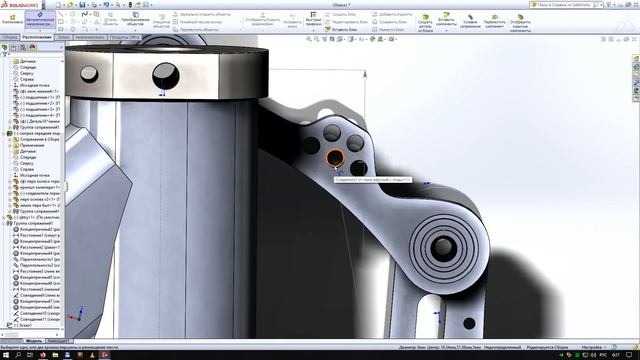Screen dimensions: 640x360
Task: Switch to the DisplayManager panel tab
Action: point(33,47)
